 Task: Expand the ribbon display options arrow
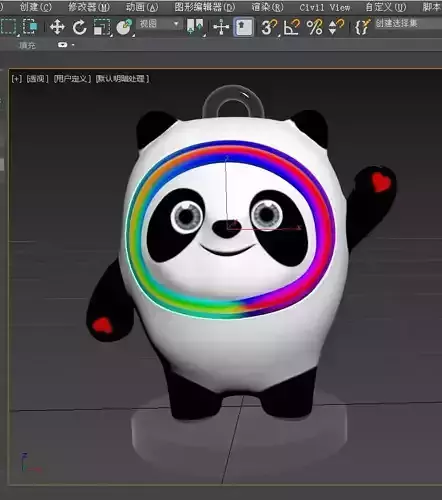click(x=73, y=45)
